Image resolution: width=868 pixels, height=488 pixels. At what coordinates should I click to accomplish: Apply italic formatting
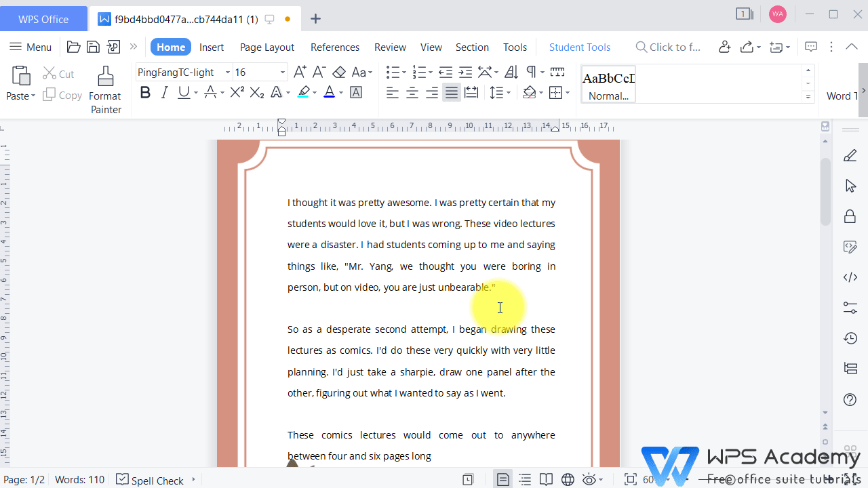(x=164, y=92)
